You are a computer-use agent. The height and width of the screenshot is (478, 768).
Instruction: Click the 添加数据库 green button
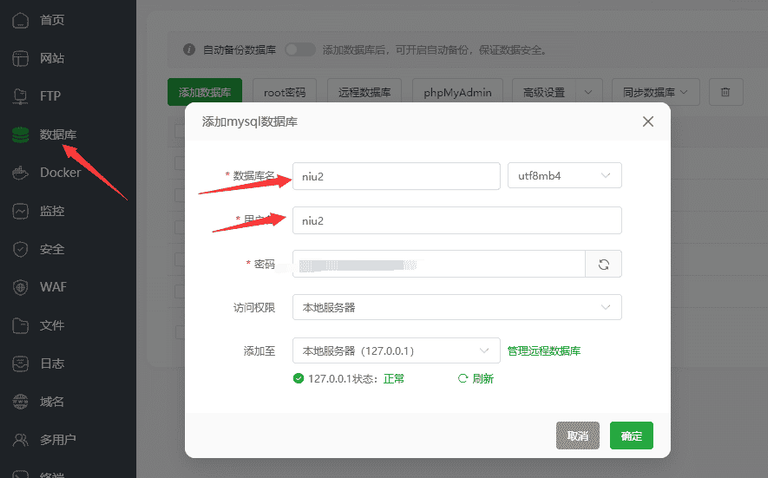point(205,92)
